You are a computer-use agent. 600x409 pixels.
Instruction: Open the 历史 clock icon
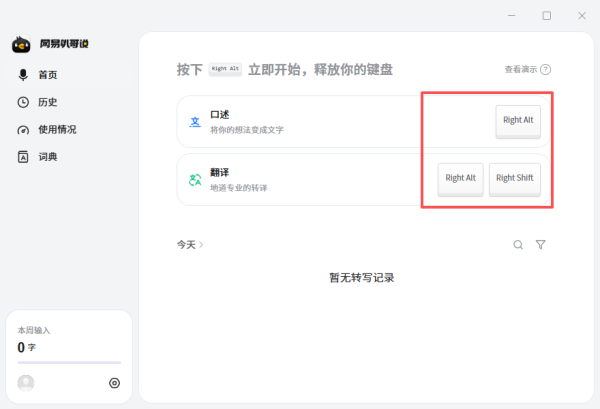point(23,102)
